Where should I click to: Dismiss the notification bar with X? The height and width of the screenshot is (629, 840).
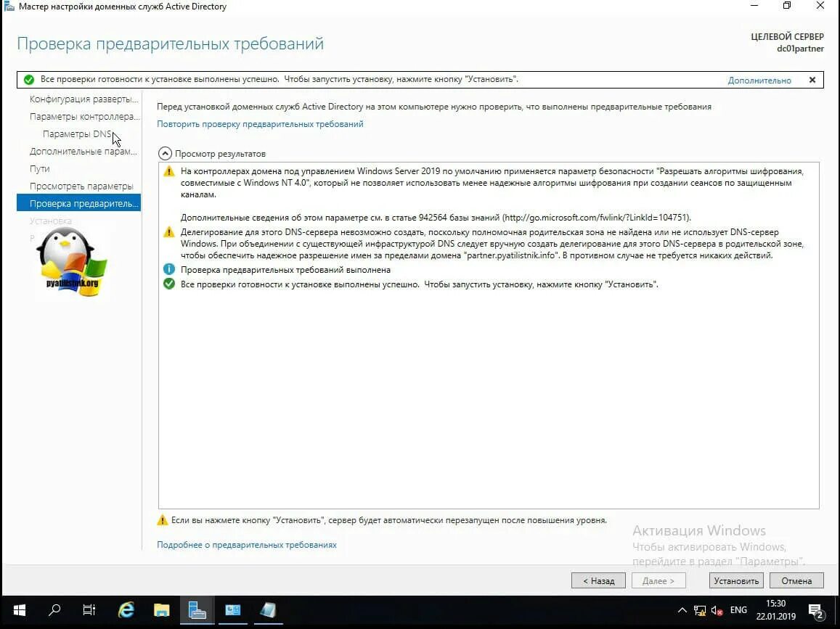click(812, 80)
